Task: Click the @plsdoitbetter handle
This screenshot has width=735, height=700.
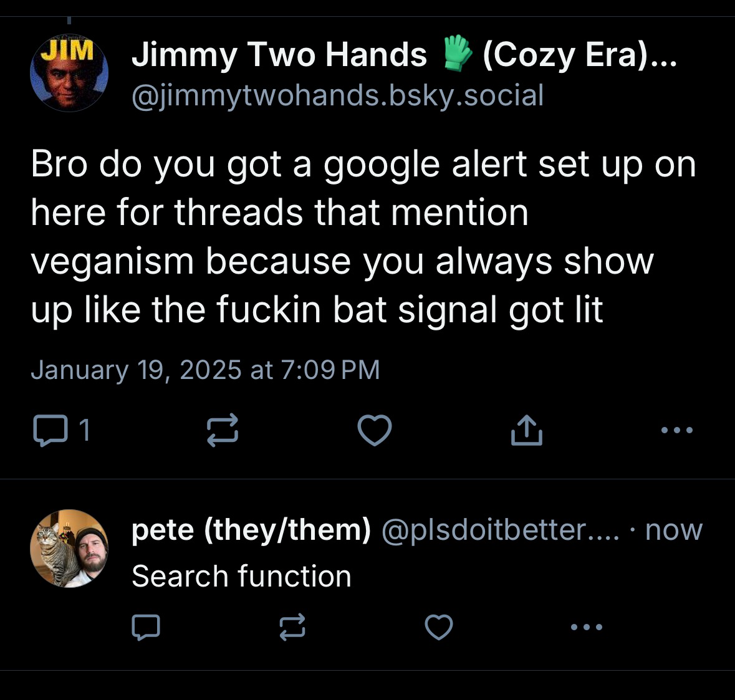Action: pyautogui.click(x=500, y=530)
